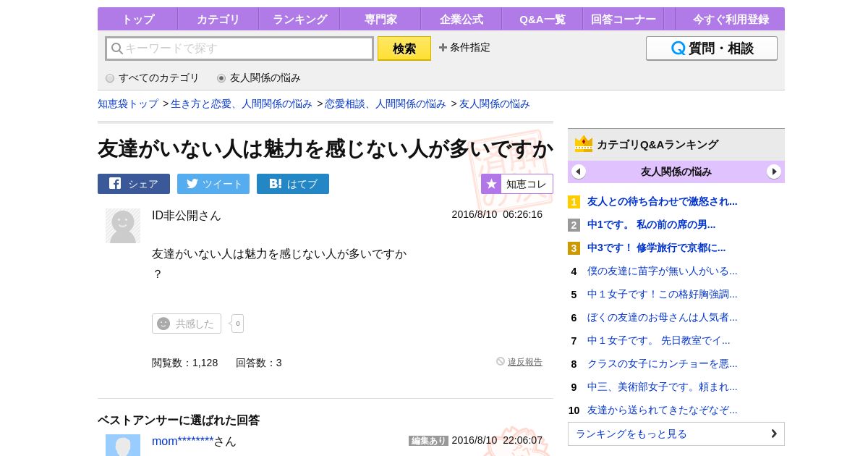Click the best answerer's blue avatar
The width and height of the screenshot is (868, 456).
pyautogui.click(x=123, y=445)
